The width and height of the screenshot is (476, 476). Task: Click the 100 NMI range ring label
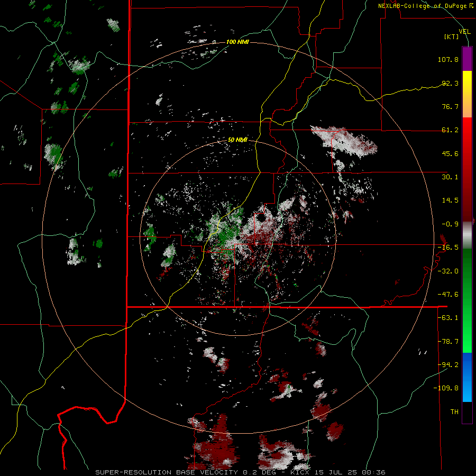point(237,42)
